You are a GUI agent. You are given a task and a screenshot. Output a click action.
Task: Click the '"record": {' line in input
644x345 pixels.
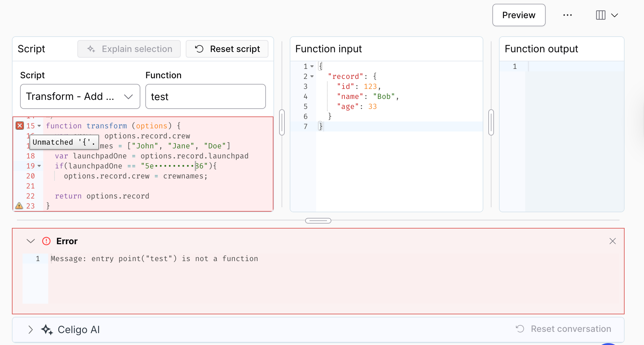[352, 76]
